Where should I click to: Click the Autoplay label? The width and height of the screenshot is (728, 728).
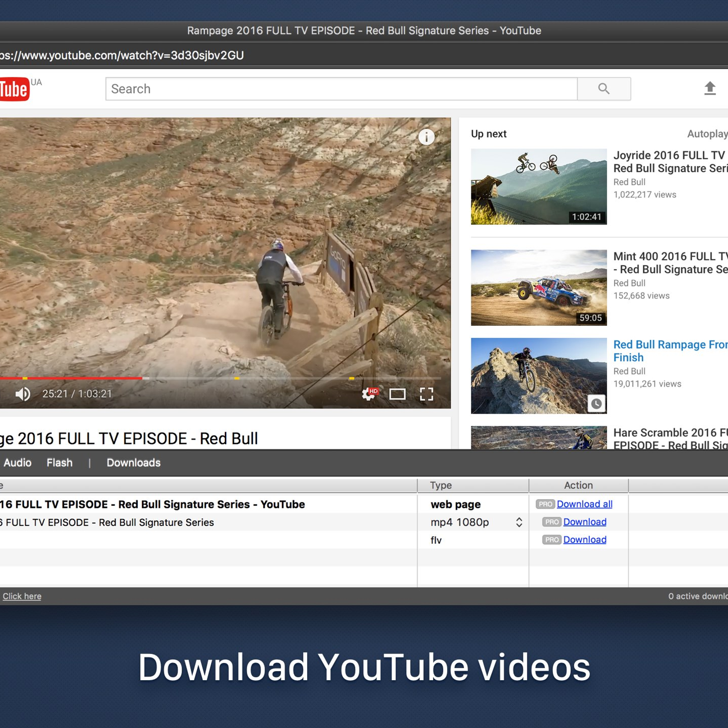[x=708, y=134]
